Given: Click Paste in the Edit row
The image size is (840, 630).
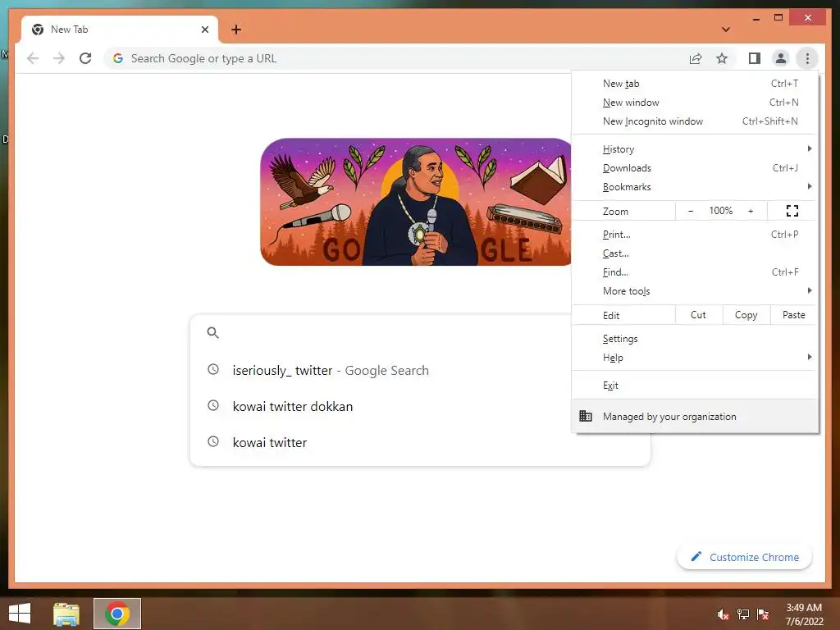Looking at the screenshot, I should click(x=794, y=315).
